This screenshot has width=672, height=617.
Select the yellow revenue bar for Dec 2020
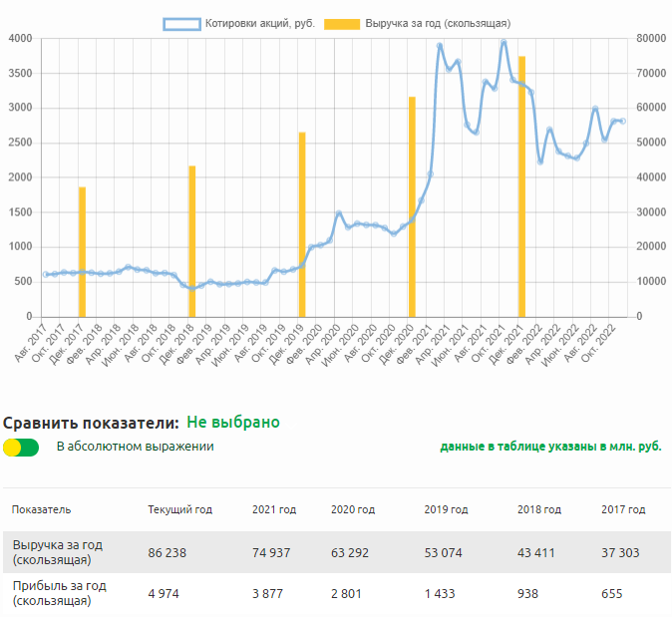point(411,205)
